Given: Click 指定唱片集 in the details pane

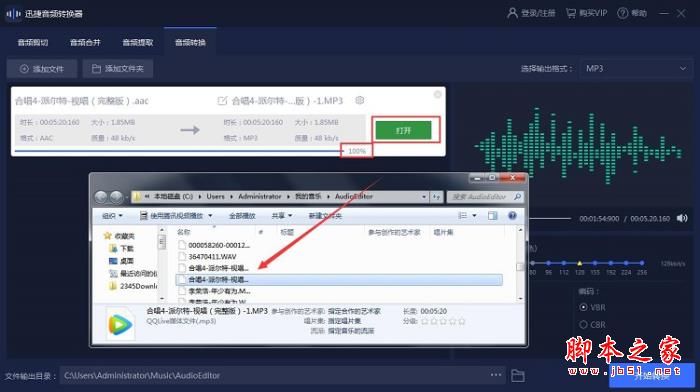Looking at the screenshot, I should click(345, 321).
